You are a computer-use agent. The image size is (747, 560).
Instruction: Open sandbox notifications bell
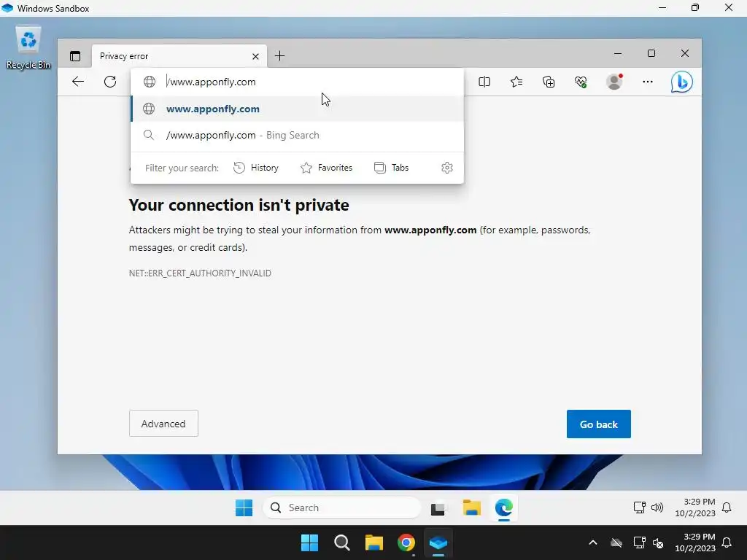(727, 507)
